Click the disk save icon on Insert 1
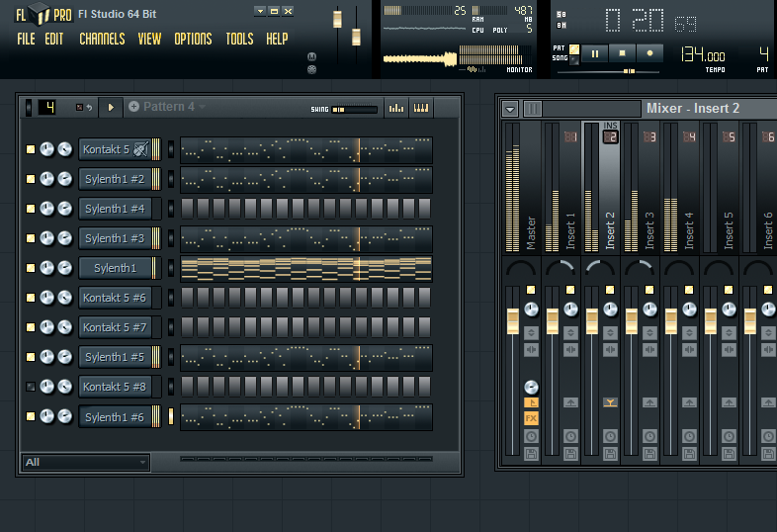777x532 pixels. pyautogui.click(x=570, y=453)
